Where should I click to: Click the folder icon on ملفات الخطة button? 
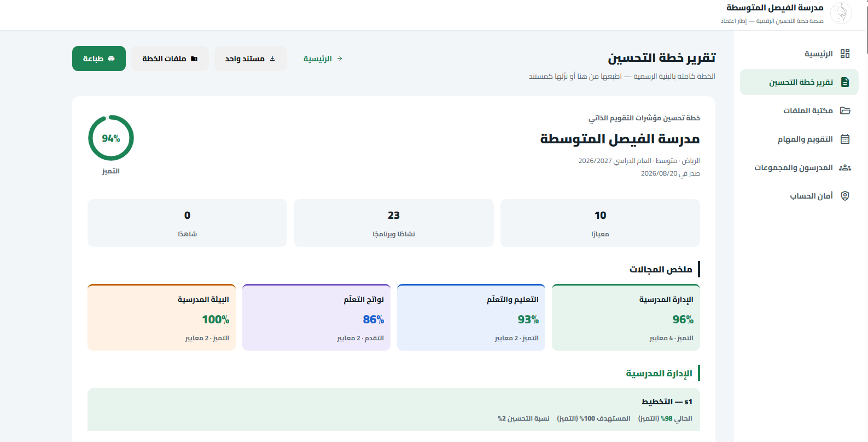coord(194,59)
